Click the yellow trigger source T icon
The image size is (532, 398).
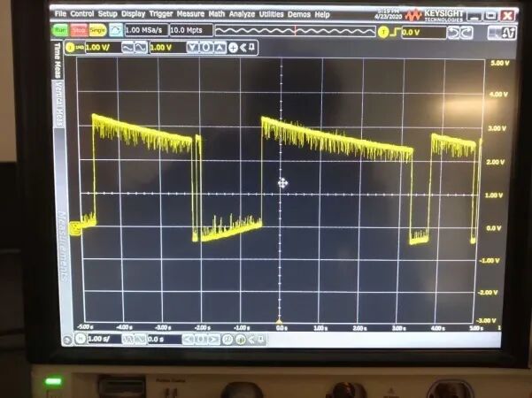pyautogui.click(x=383, y=32)
